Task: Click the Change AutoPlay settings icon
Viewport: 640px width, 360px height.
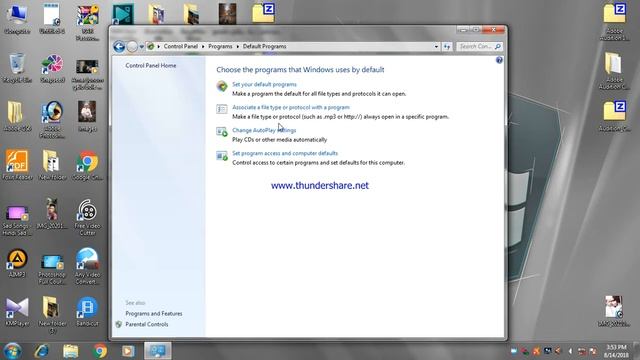Action: (x=222, y=132)
